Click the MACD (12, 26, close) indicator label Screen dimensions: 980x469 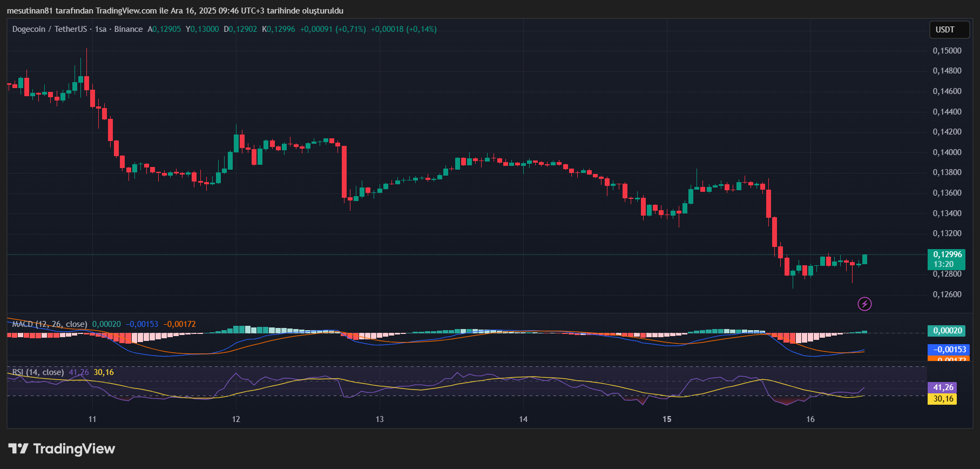pos(49,324)
